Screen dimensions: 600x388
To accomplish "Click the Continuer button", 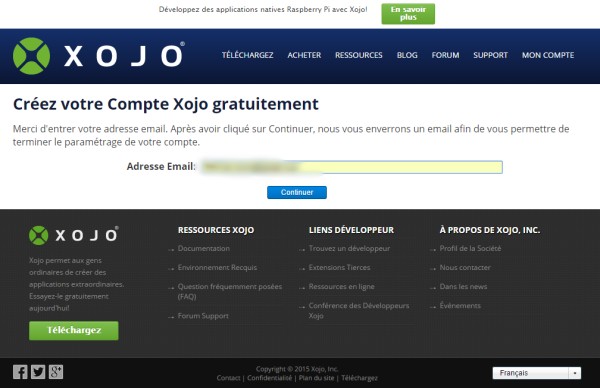I will tap(297, 192).
